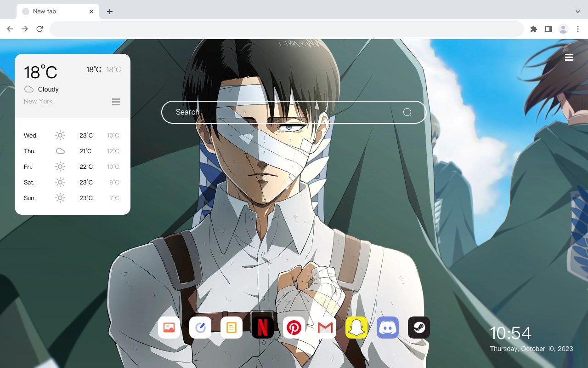588x368 pixels.
Task: Open the Snapchat shortcut
Action: tap(356, 328)
